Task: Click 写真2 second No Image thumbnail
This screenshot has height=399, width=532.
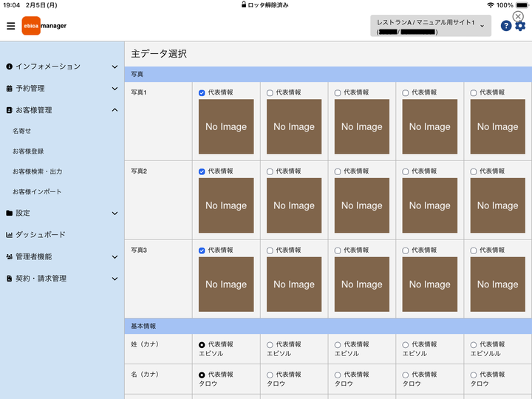Action: point(294,205)
